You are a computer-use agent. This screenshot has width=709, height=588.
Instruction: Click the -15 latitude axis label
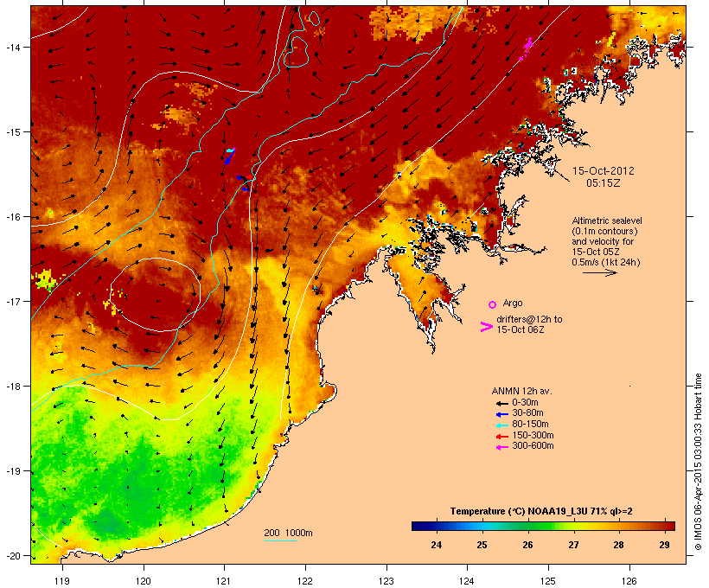(13, 132)
